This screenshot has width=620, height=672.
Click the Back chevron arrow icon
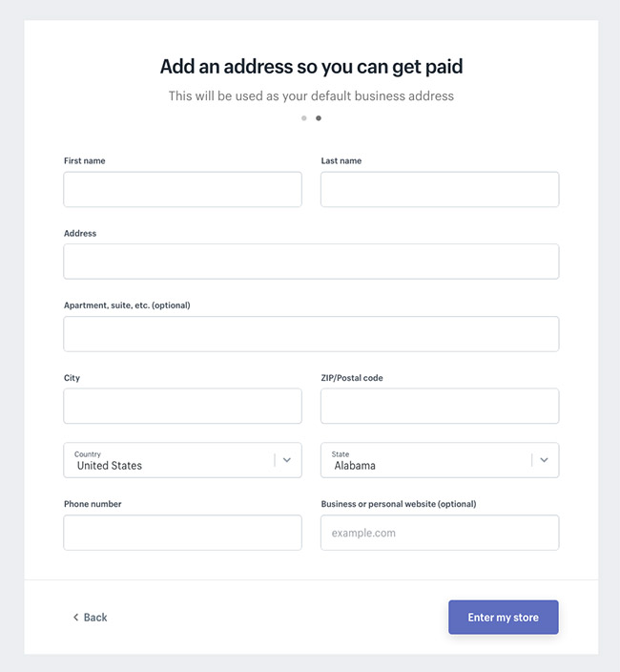[76, 618]
